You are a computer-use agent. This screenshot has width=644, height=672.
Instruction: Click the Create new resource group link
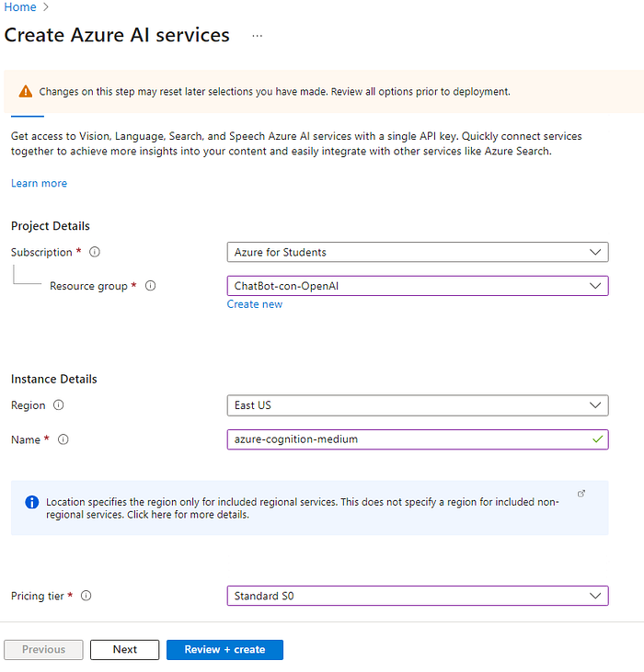255,304
